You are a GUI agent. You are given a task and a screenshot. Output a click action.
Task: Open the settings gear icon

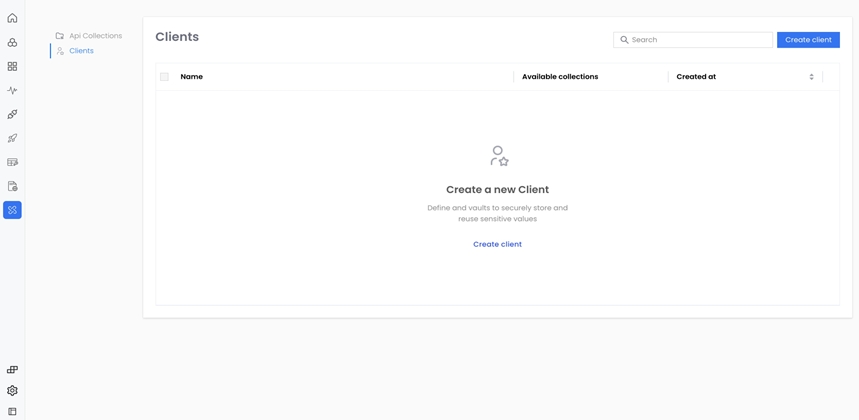coord(12,391)
